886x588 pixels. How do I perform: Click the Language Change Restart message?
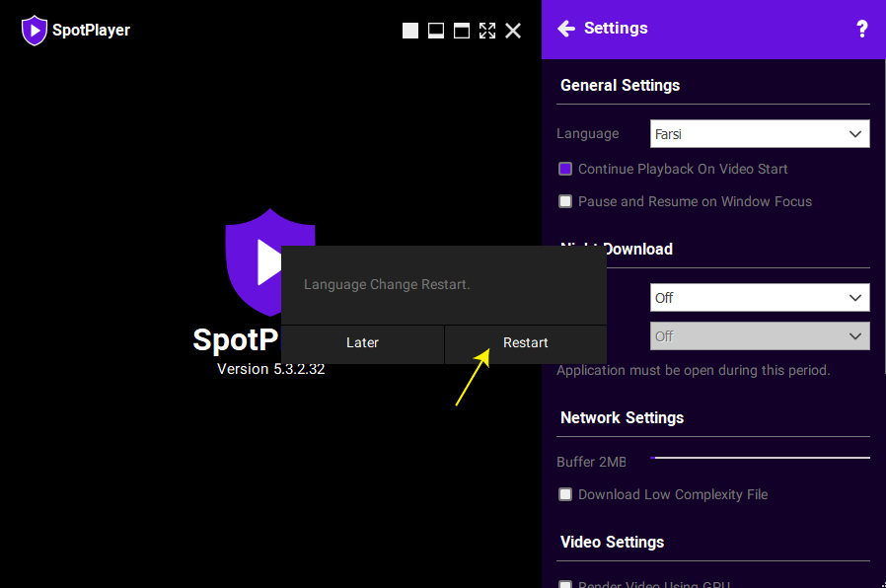coord(387,285)
